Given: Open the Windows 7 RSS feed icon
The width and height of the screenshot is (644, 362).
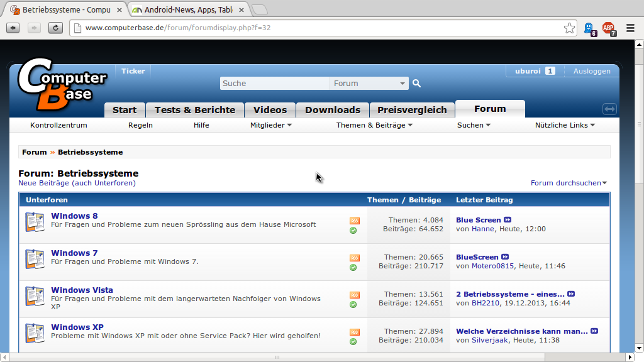Looking at the screenshot, I should 355,258.
